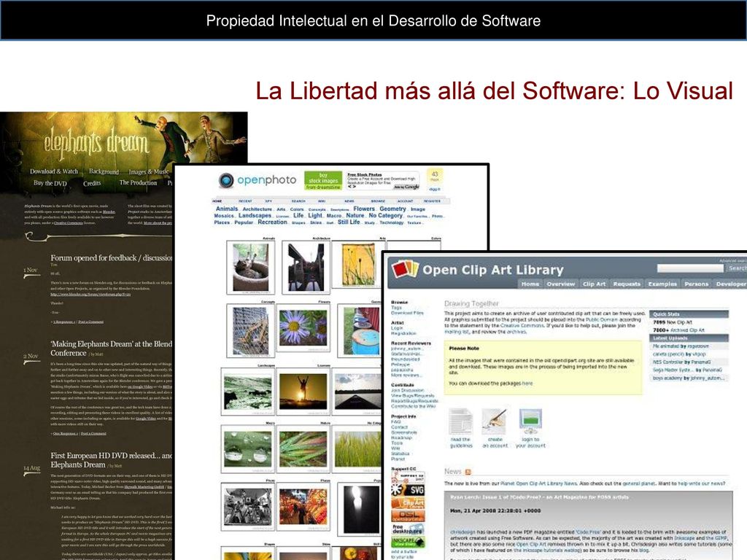Click the 'Creative Commons' link in Drawing Together
The width and height of the screenshot is (747, 560).
[x=522, y=325]
